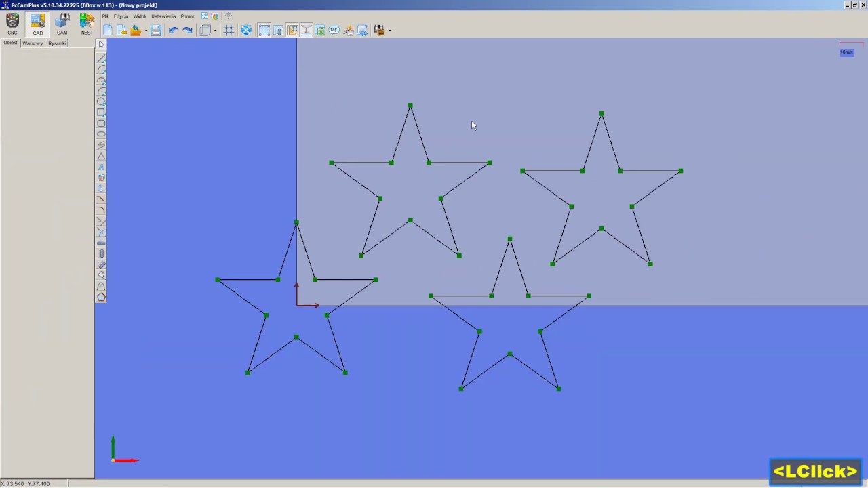The height and width of the screenshot is (488, 868).
Task: Toggle the selection-points display icon
Action: point(264,30)
